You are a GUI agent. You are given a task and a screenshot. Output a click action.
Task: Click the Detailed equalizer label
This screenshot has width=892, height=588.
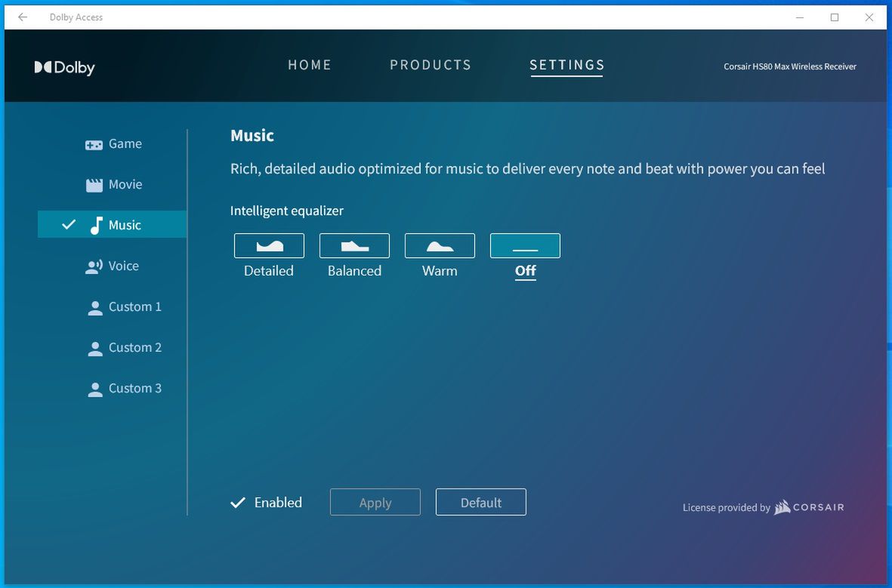coord(269,271)
